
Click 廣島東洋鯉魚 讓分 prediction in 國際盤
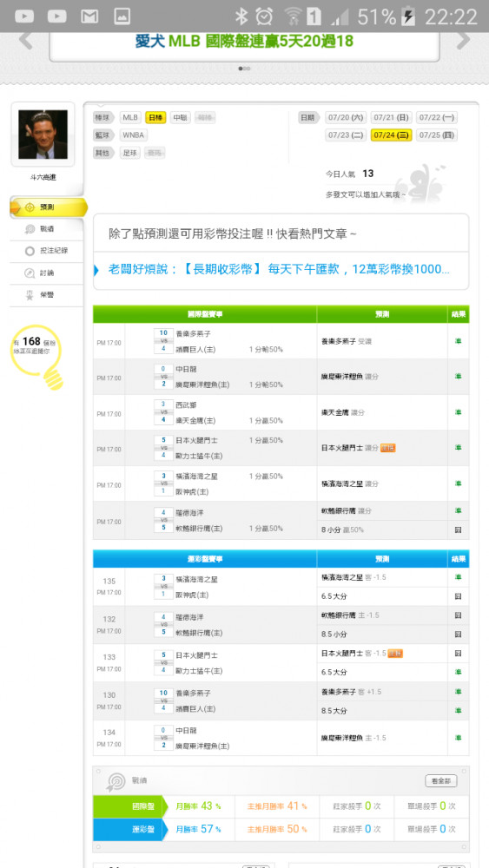pyautogui.click(x=350, y=377)
